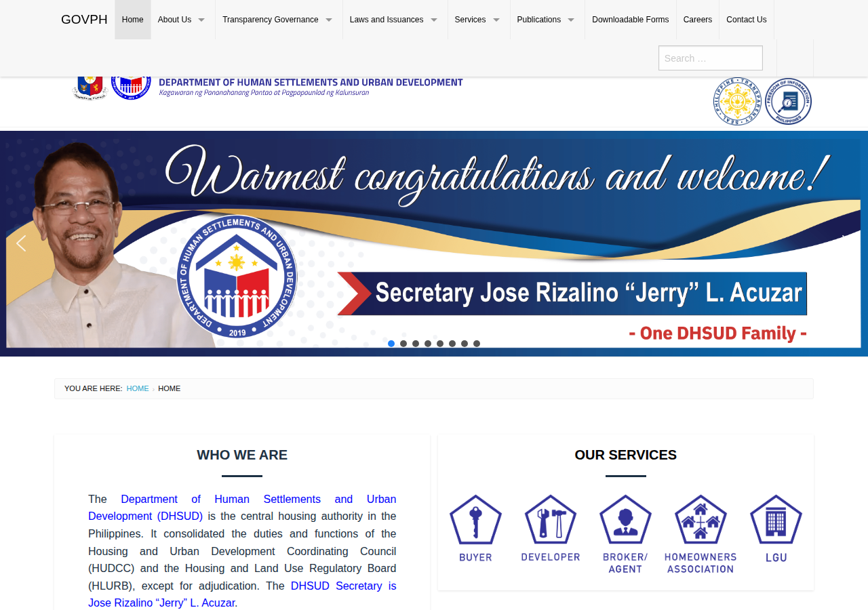Select the last carousel slide dot
The width and height of the screenshot is (868, 610).
477,344
